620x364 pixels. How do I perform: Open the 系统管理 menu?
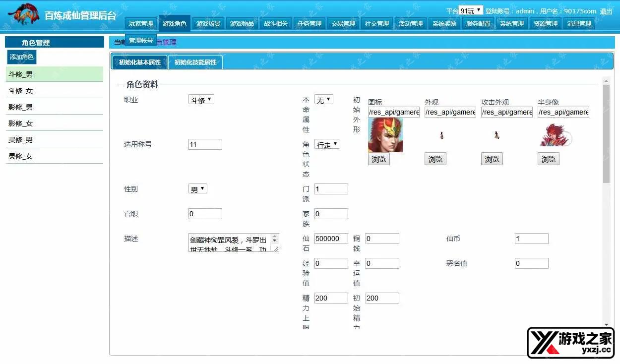point(511,24)
